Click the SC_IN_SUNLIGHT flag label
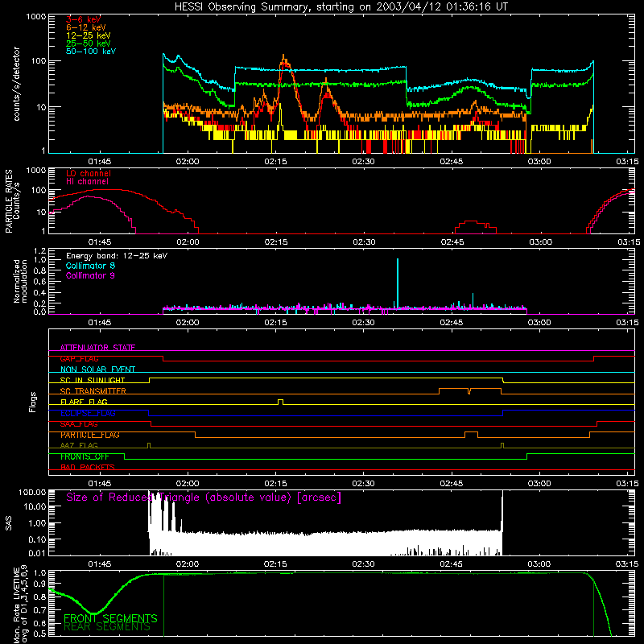 (93, 380)
